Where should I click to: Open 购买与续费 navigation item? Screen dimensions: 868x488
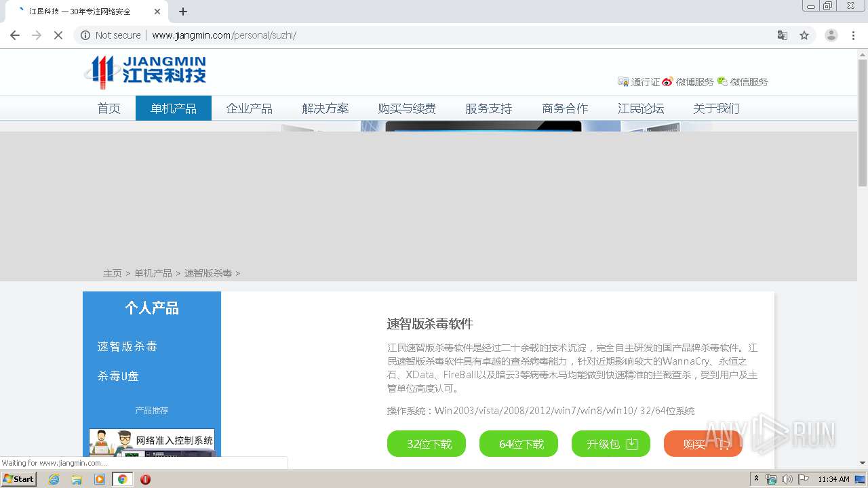click(407, 108)
